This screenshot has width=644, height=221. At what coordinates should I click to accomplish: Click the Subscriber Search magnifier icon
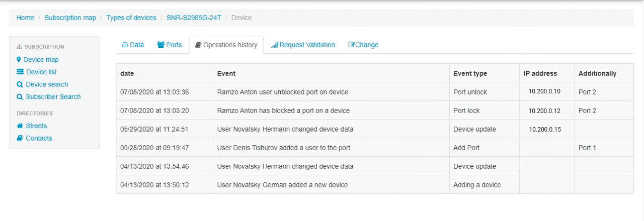point(20,97)
